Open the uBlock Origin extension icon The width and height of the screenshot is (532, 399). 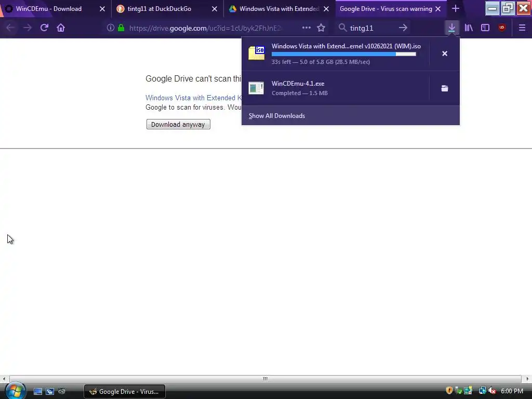(502, 28)
